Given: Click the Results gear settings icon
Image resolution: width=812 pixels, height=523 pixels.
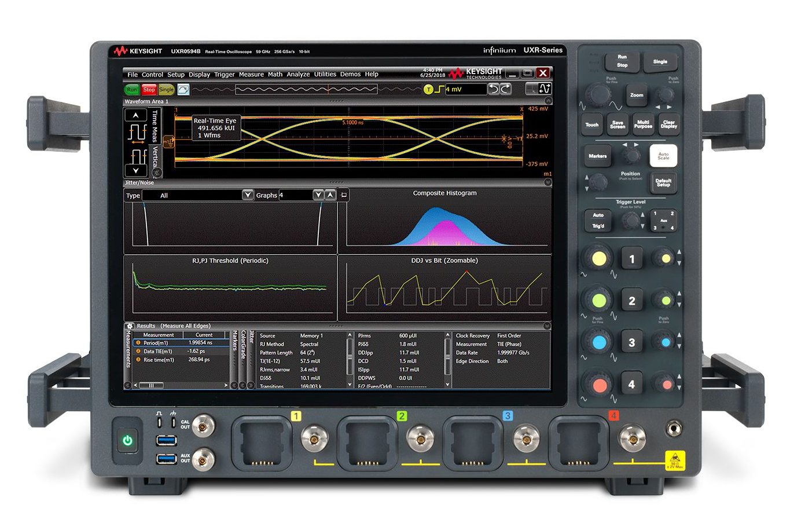Looking at the screenshot, I should click(x=130, y=326).
